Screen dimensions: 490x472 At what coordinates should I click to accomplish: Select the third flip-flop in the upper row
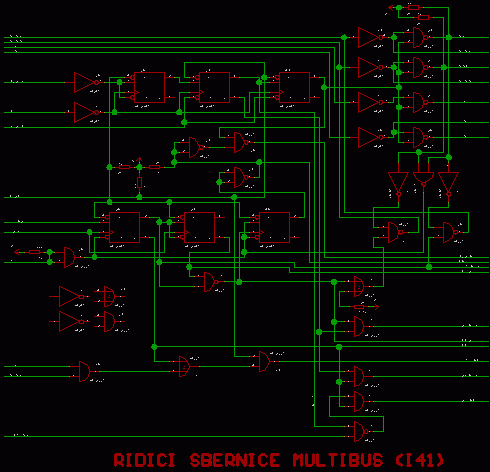coord(294,87)
